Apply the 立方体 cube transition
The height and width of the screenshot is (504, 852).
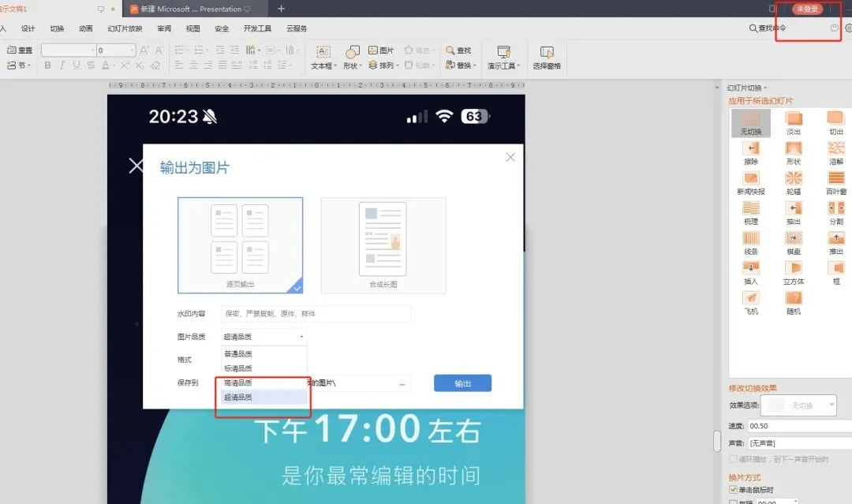click(x=794, y=272)
